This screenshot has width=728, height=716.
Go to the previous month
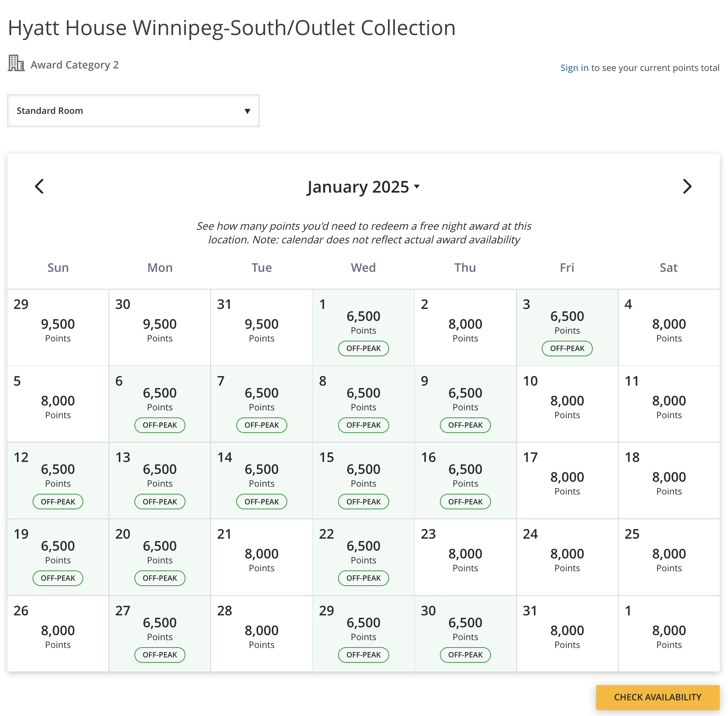[40, 186]
